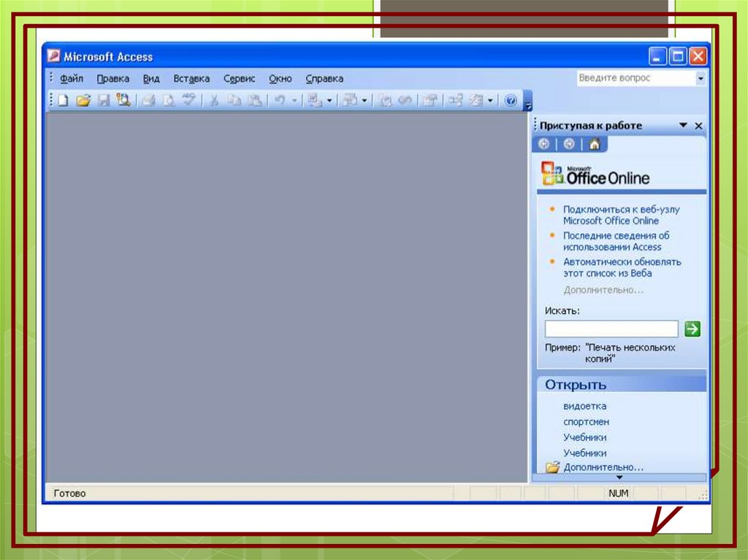Screen dimensions: 748x560
Task: Maximize the Microsoft Access window
Action: click(677, 57)
